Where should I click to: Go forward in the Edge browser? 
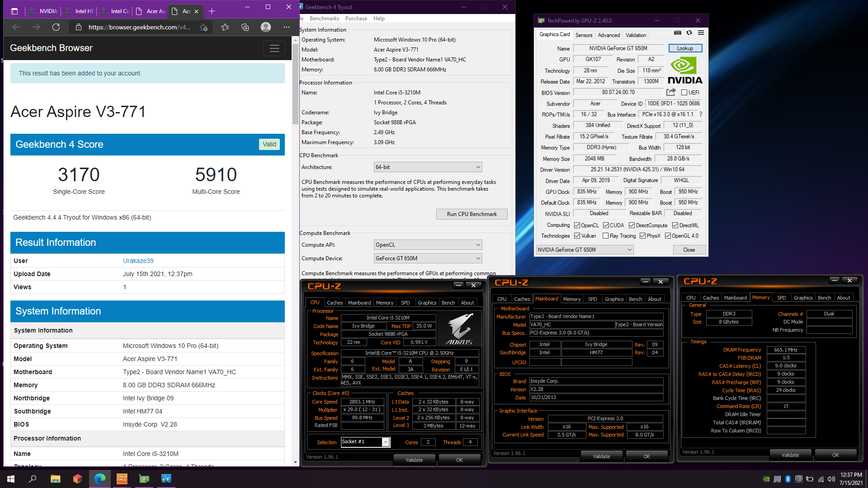(36, 27)
